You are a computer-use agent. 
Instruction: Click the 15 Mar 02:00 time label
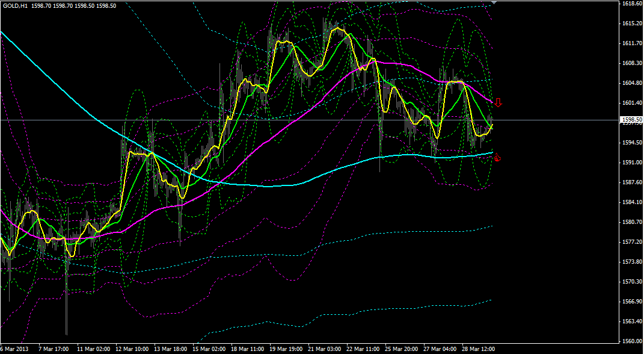[x=209, y=349]
